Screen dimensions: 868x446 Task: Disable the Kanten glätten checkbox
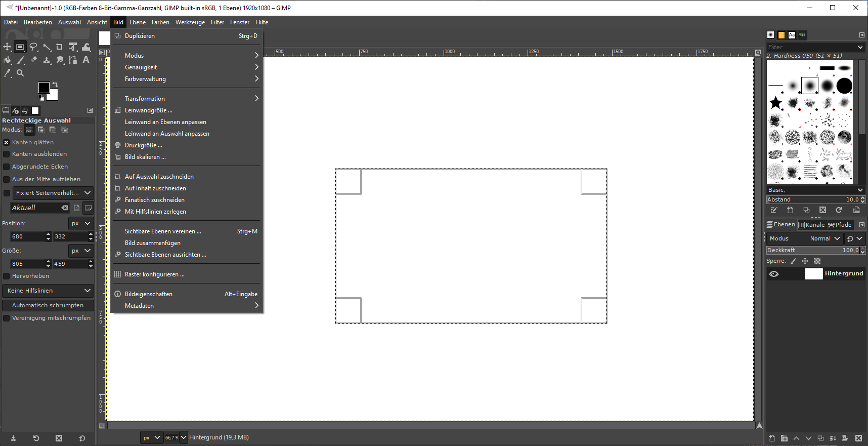tap(7, 143)
